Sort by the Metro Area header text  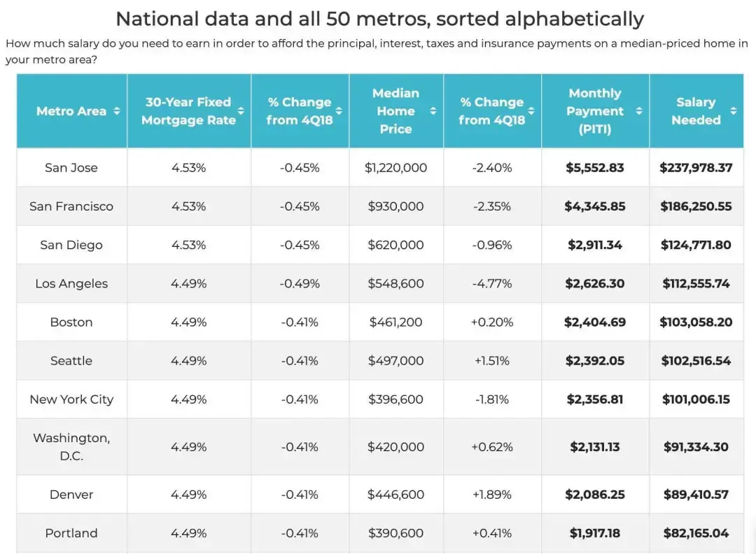[x=71, y=111]
